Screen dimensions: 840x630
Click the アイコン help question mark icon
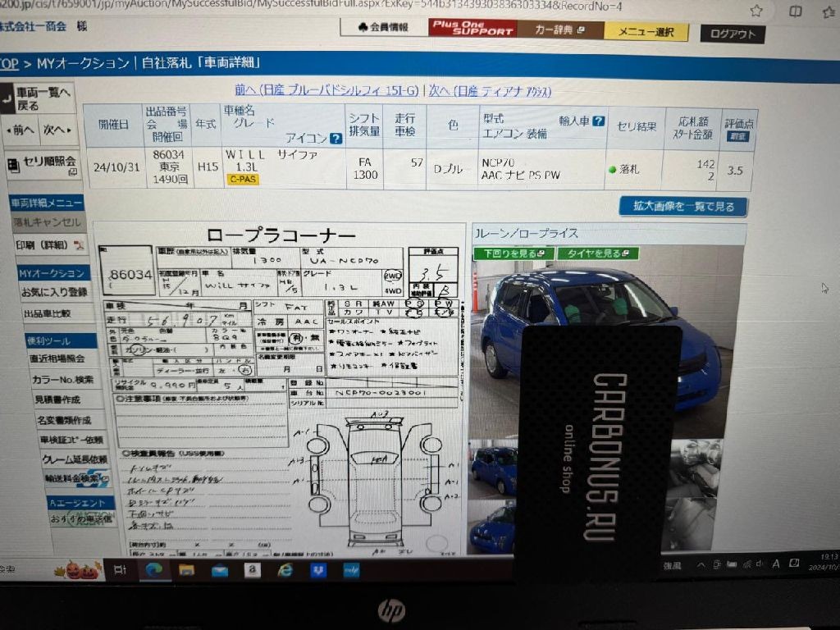tap(336, 138)
